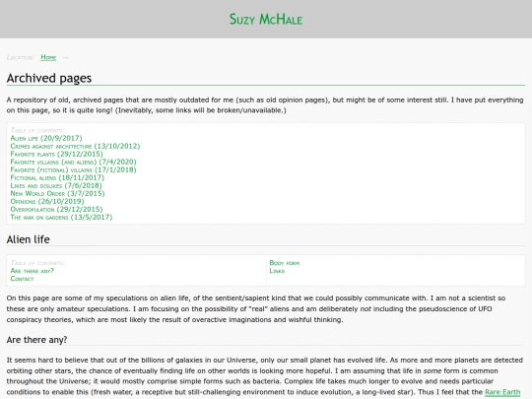Viewport: 532px width, 399px height.
Task: Open Likes and dislikes (7/6/2018)
Action: coord(56,185)
